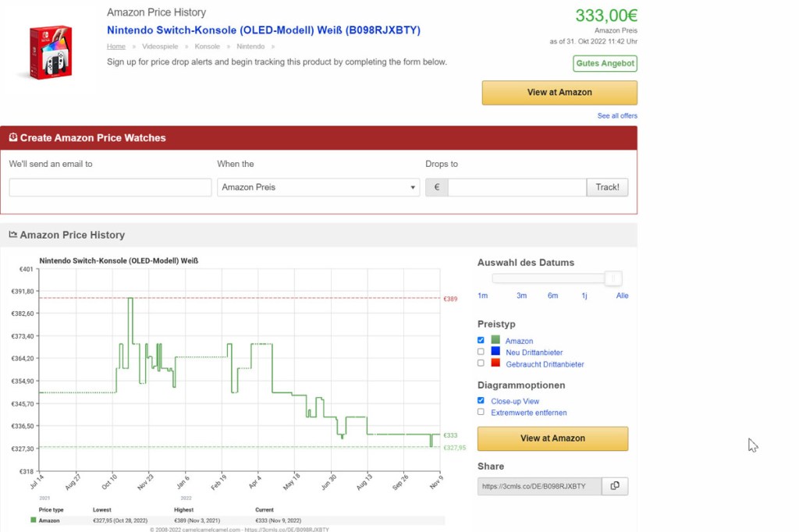Click the Gutes Angebot badge
799x532 pixels.
click(605, 64)
